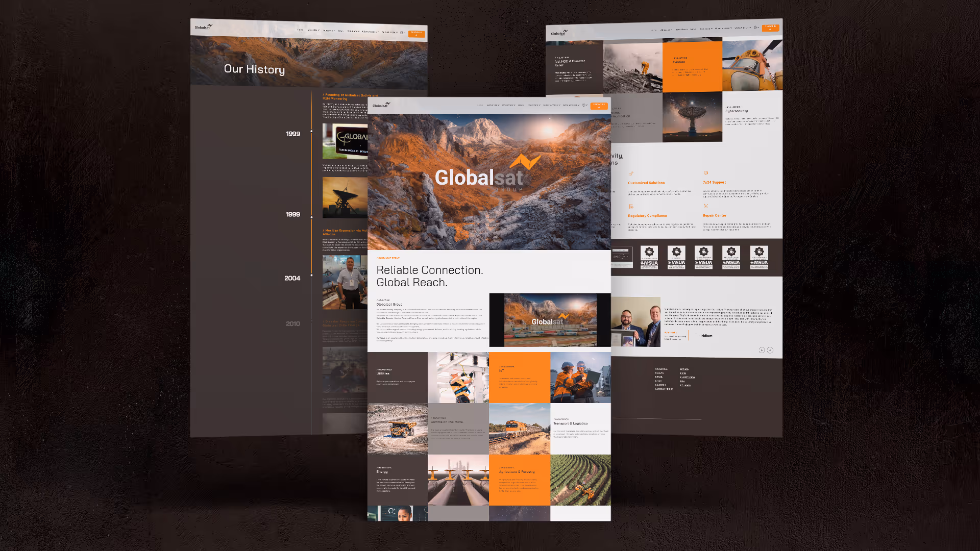This screenshot has width=980, height=551.
Task: Open the Regulatory Compliance heading link
Action: pyautogui.click(x=647, y=216)
